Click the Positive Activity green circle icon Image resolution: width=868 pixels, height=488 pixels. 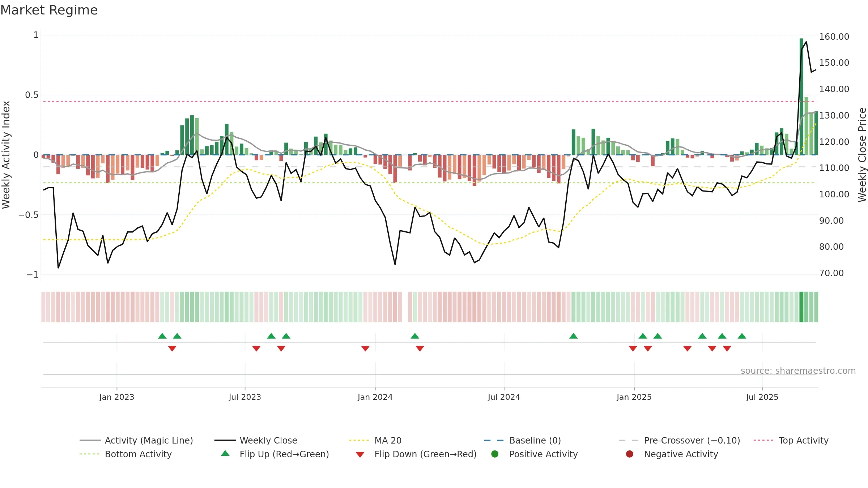pos(495,454)
